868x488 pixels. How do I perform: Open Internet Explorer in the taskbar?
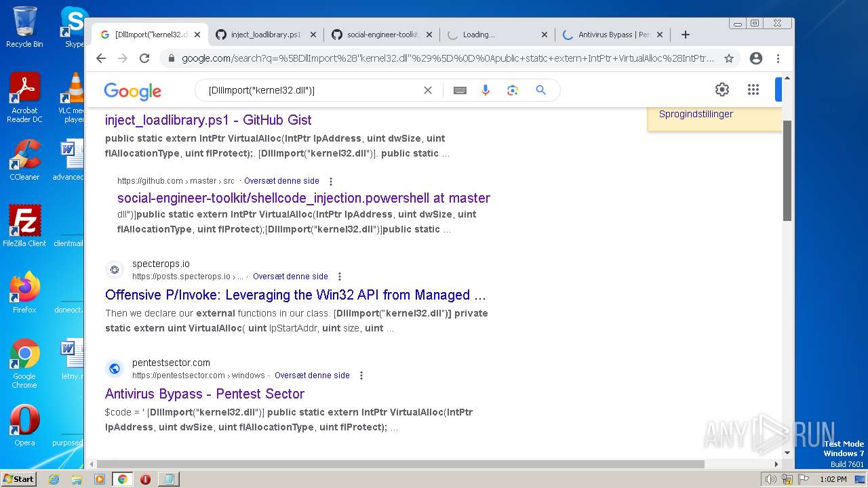(54, 479)
